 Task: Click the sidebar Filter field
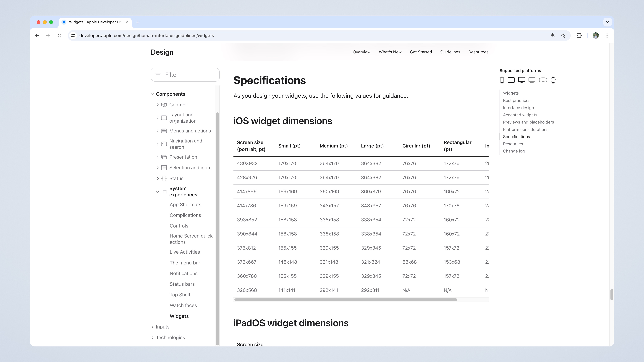(185, 75)
